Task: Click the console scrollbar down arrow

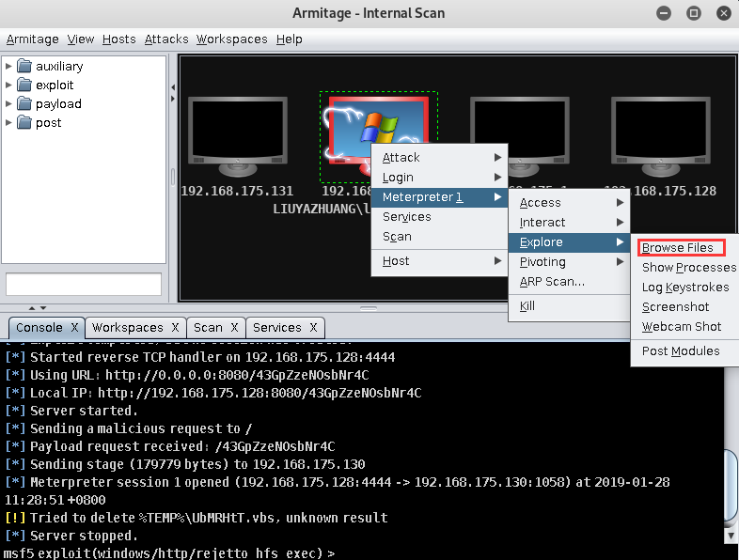Action: coord(731,536)
